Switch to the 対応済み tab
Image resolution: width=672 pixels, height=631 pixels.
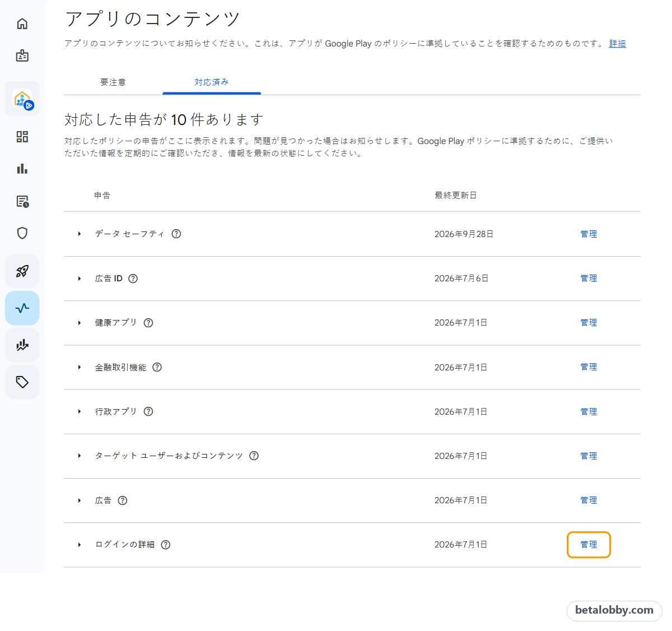click(x=212, y=82)
